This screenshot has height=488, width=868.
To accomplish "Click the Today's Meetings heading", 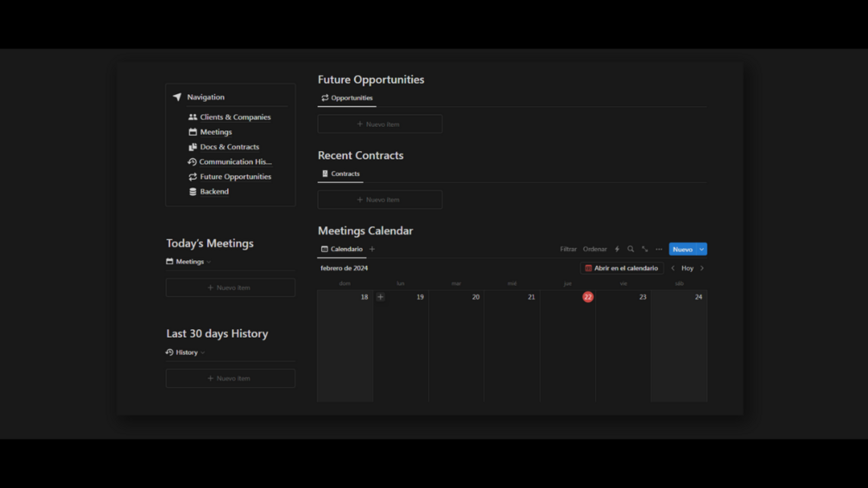I will point(210,244).
